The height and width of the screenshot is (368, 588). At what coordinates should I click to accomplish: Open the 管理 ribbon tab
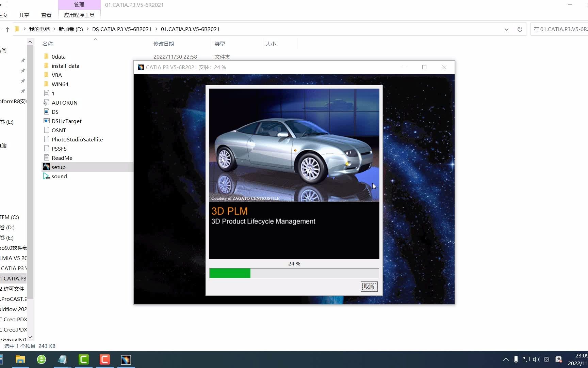[x=79, y=5]
